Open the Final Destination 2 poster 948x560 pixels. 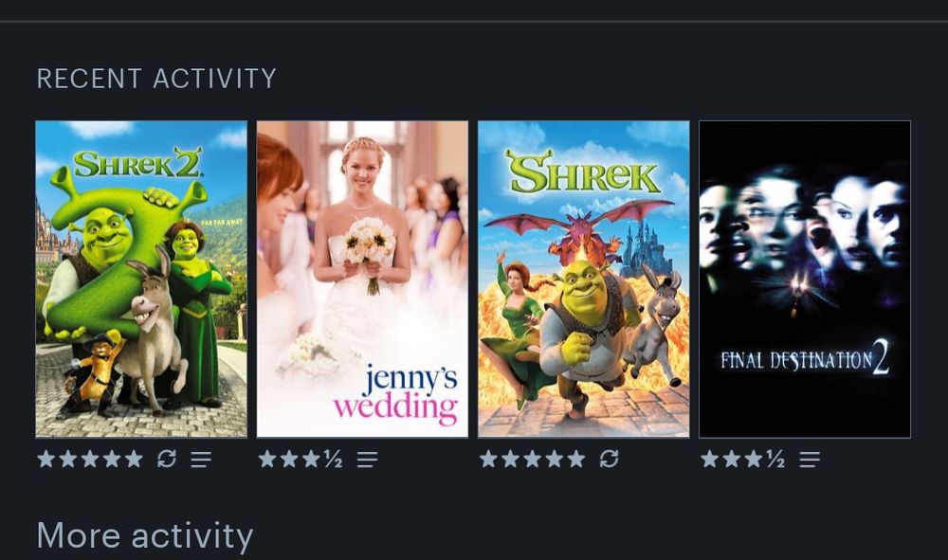[805, 280]
